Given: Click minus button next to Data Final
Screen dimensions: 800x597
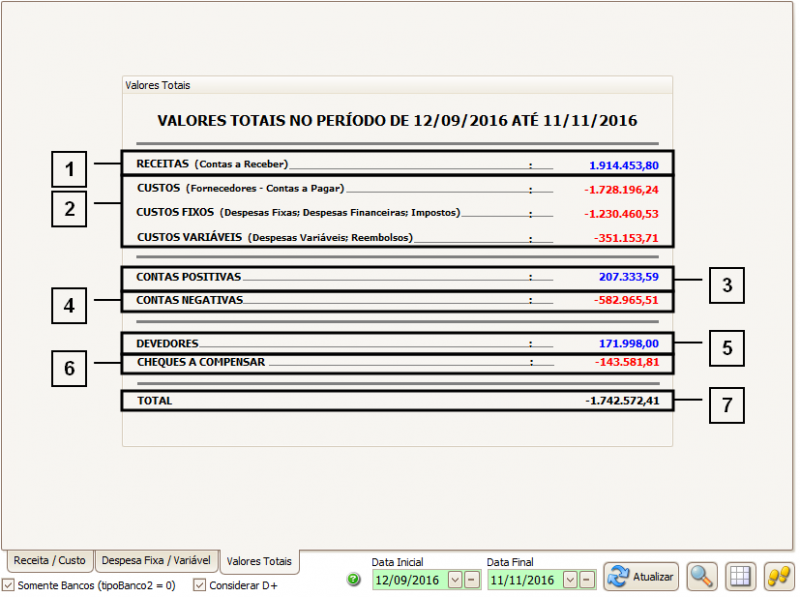Looking at the screenshot, I should 587,580.
